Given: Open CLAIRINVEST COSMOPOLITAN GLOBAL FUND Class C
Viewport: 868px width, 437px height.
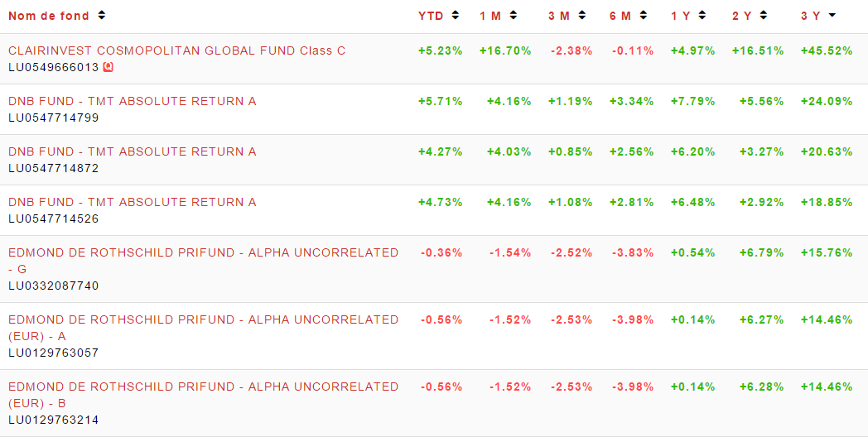Looking at the screenshot, I should click(x=176, y=50).
